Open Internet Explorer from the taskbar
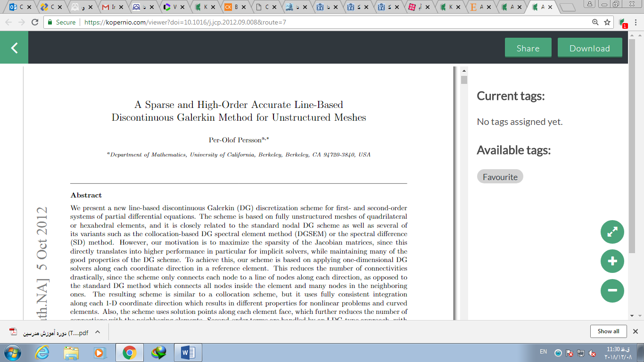 pyautogui.click(x=42, y=352)
